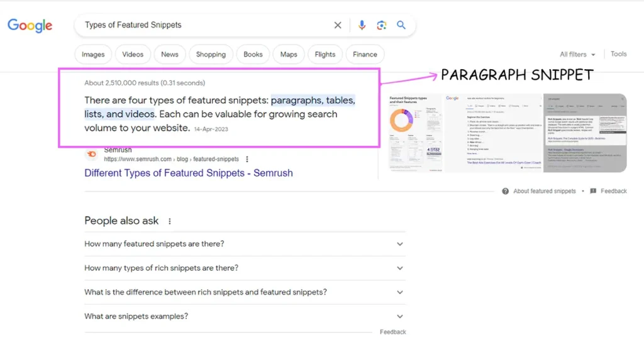Image resolution: width=644 pixels, height=362 pixels.
Task: Start voice search with microphone icon
Action: 362,25
